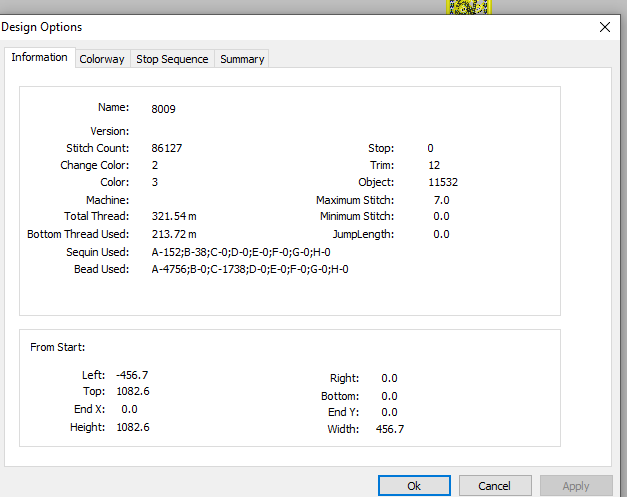Image resolution: width=627 pixels, height=497 pixels.
Task: Click the Minimum Stitch value 0.0
Action: 441,216
